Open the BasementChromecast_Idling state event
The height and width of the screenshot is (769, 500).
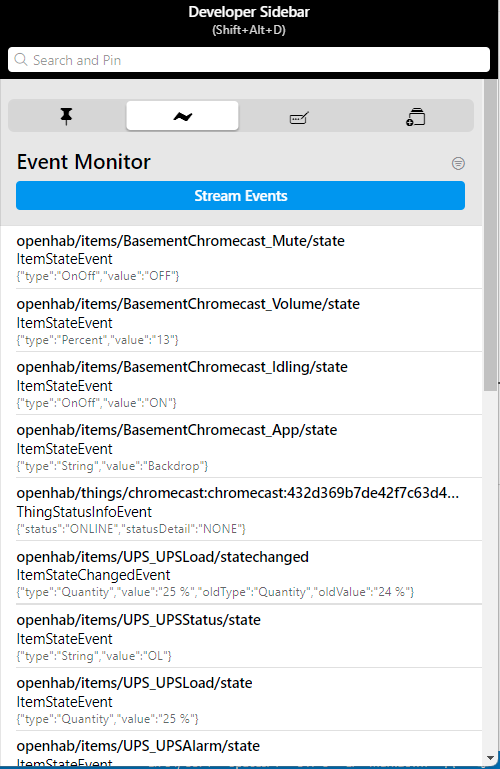(241, 384)
